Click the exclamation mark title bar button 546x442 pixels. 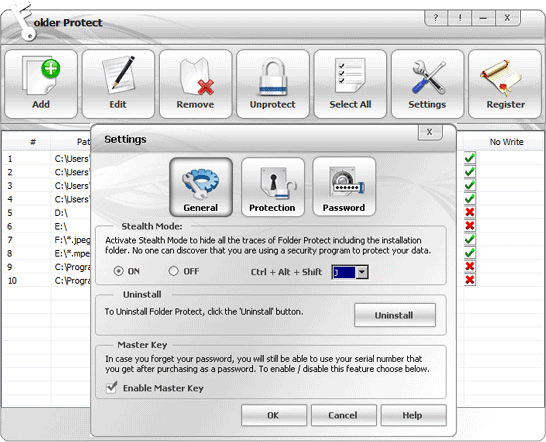(460, 18)
